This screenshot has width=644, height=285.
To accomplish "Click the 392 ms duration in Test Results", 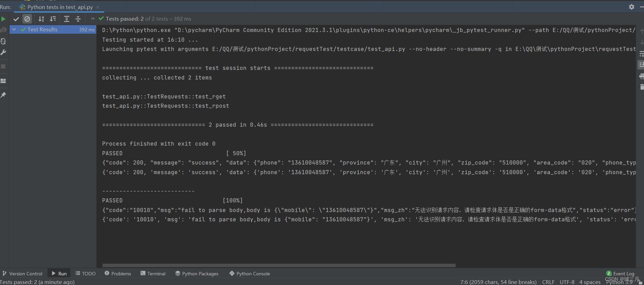I will coord(87,30).
